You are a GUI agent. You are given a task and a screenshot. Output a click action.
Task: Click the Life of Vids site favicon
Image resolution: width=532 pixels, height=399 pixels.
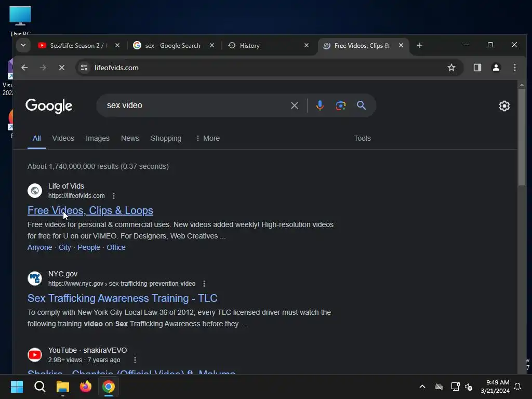(35, 191)
